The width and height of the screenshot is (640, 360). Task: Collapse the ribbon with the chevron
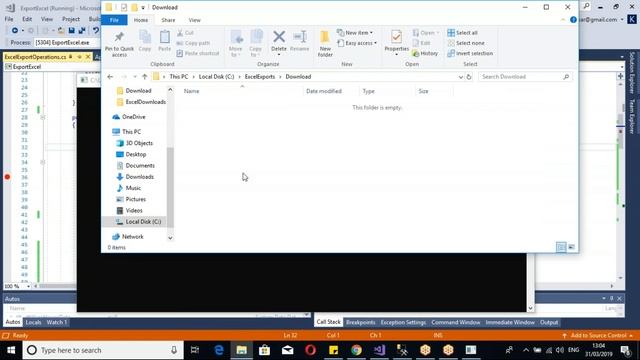point(563,20)
